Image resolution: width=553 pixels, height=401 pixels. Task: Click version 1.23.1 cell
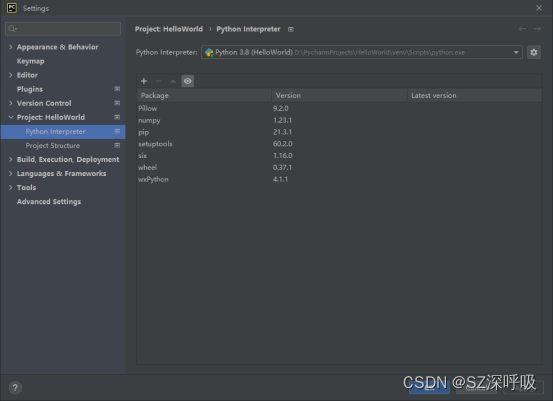pos(282,120)
